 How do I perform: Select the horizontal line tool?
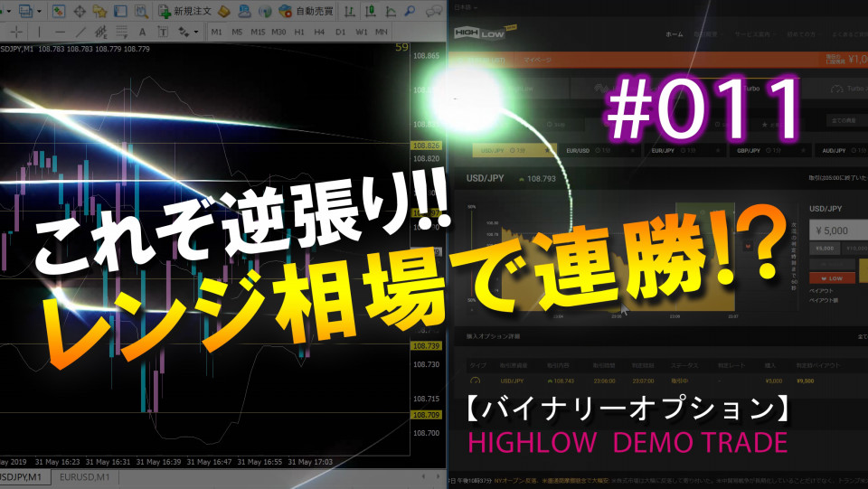click(60, 32)
